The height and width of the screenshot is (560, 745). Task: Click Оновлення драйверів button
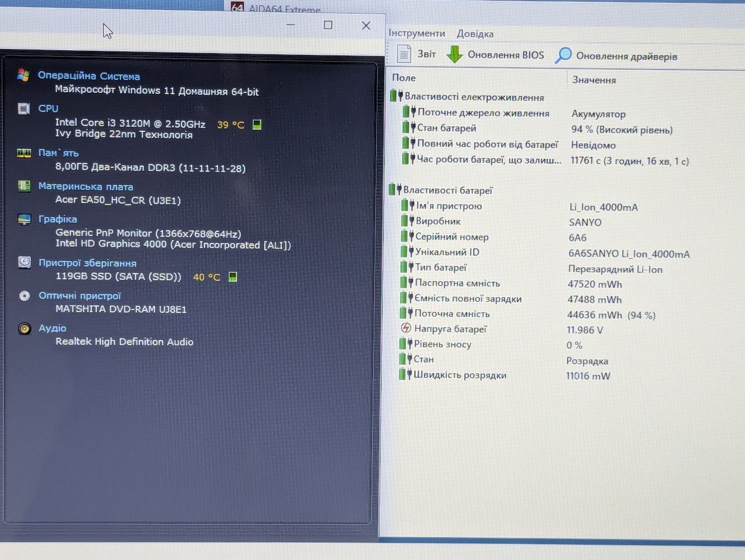pos(616,56)
